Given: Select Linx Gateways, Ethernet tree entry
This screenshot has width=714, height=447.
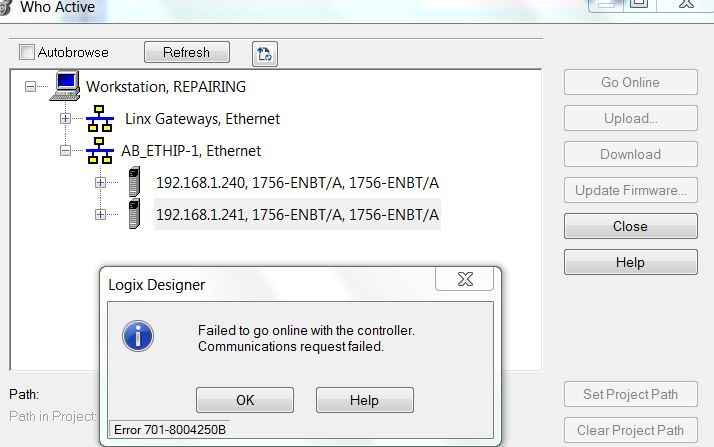Looking at the screenshot, I should (202, 119).
